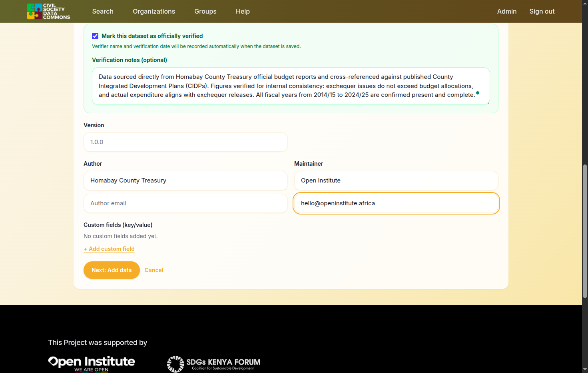Viewport: 588px width, 373px height.
Task: Grab the textarea resize handle corner
Action: click(488, 102)
